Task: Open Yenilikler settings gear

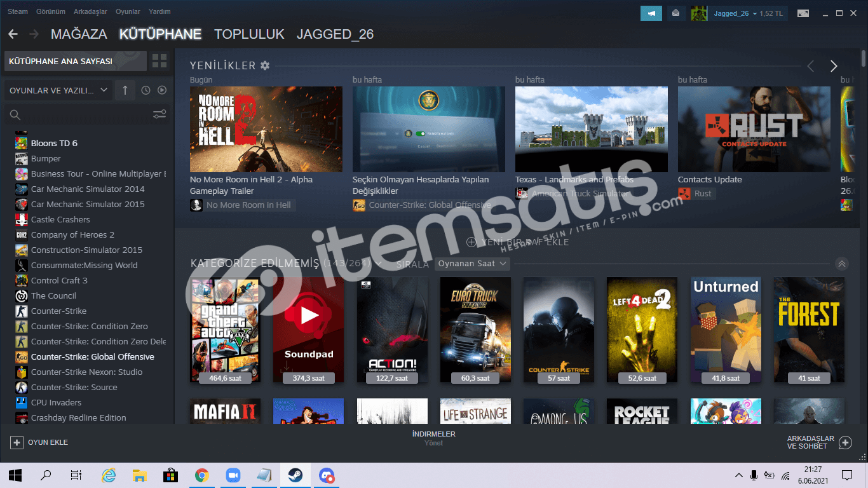Action: click(x=265, y=65)
